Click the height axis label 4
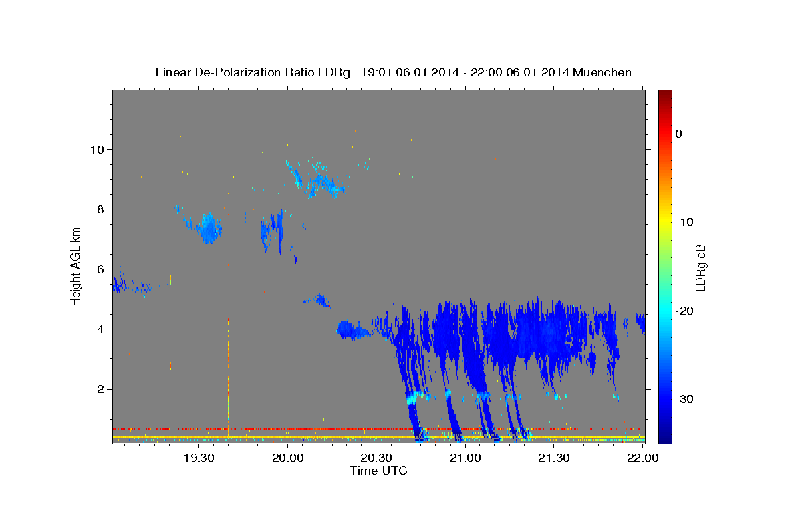This screenshot has height=532, width=798. [x=99, y=329]
